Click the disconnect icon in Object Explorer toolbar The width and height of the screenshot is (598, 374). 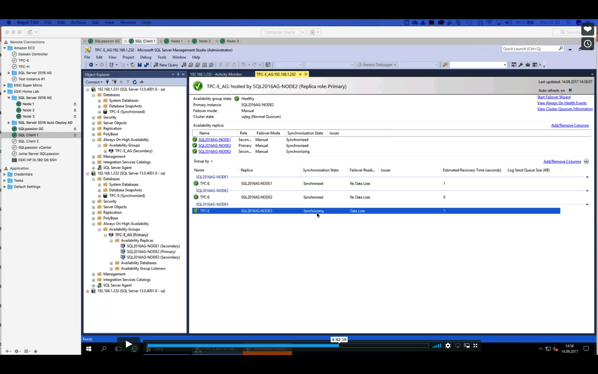tap(114, 82)
